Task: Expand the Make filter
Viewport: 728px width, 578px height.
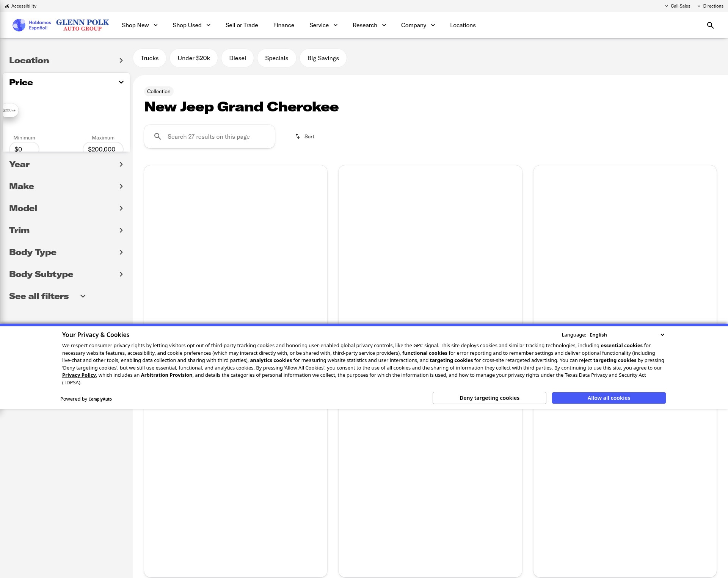Action: (x=66, y=186)
